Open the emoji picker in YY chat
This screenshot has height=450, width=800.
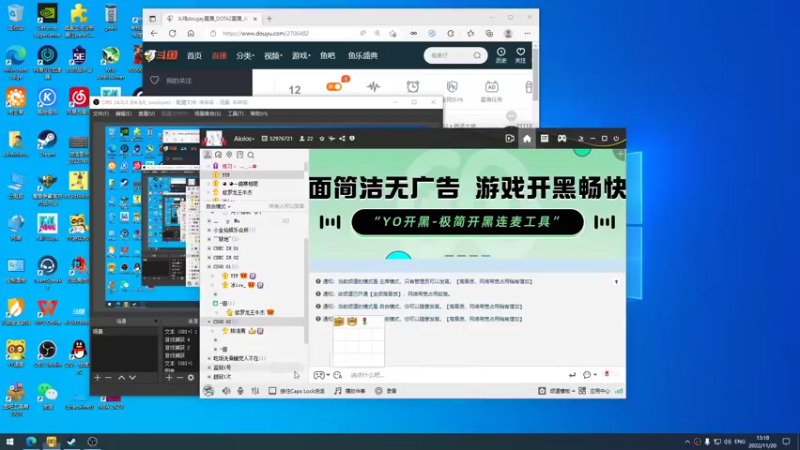(x=337, y=375)
